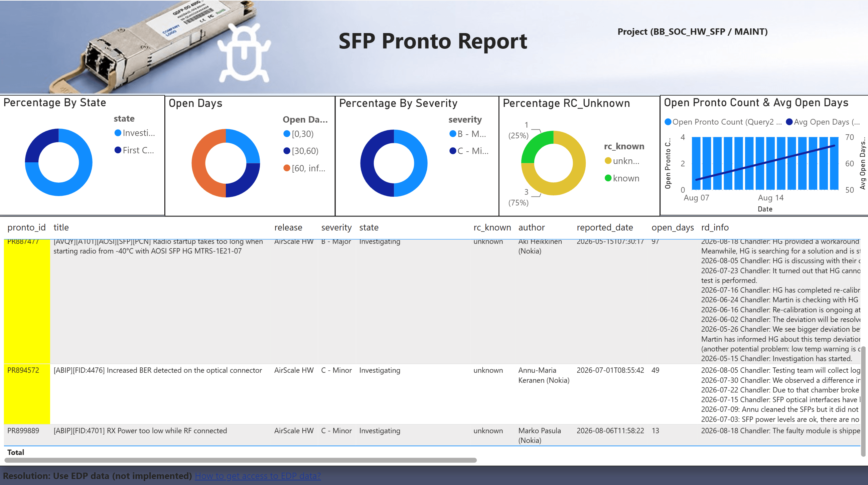Select the Investigating legend dot in state chart
This screenshot has height=485, width=868.
pos(118,133)
